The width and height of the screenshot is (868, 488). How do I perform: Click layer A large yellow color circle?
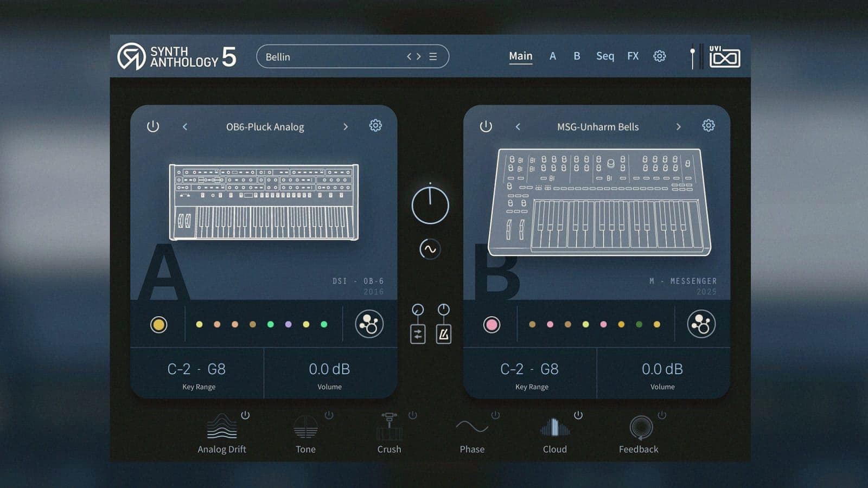point(158,324)
